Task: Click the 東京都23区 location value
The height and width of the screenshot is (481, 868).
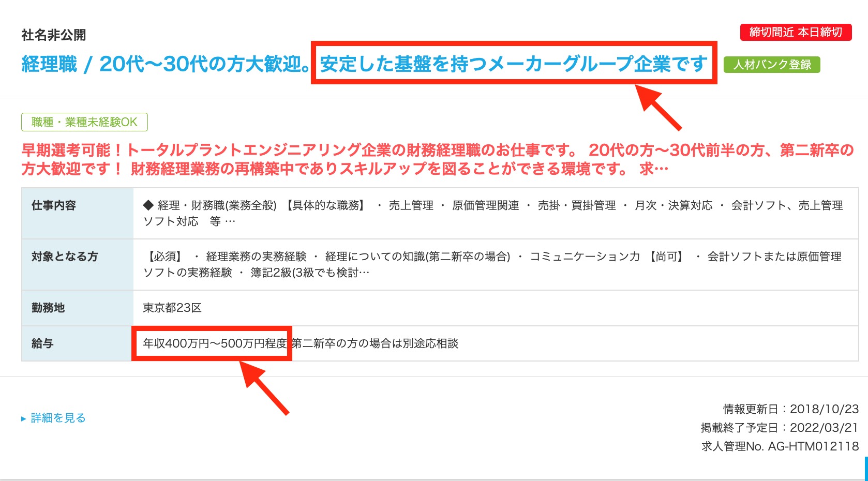Action: 172,308
